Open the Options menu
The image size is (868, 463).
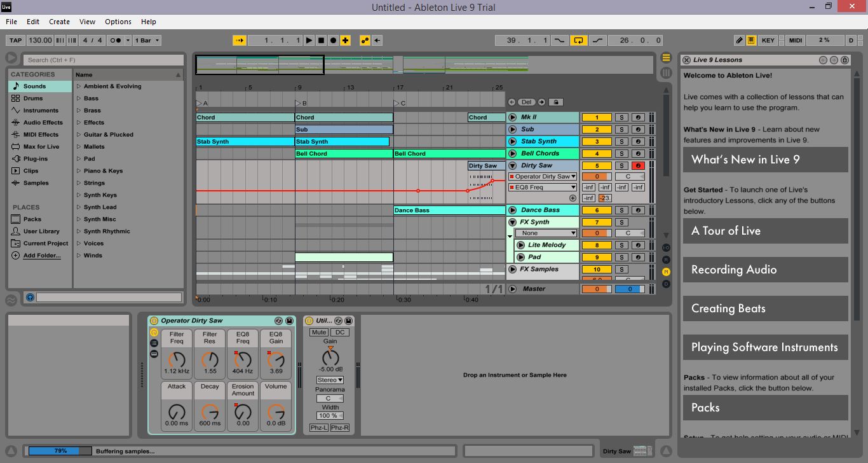pos(118,22)
